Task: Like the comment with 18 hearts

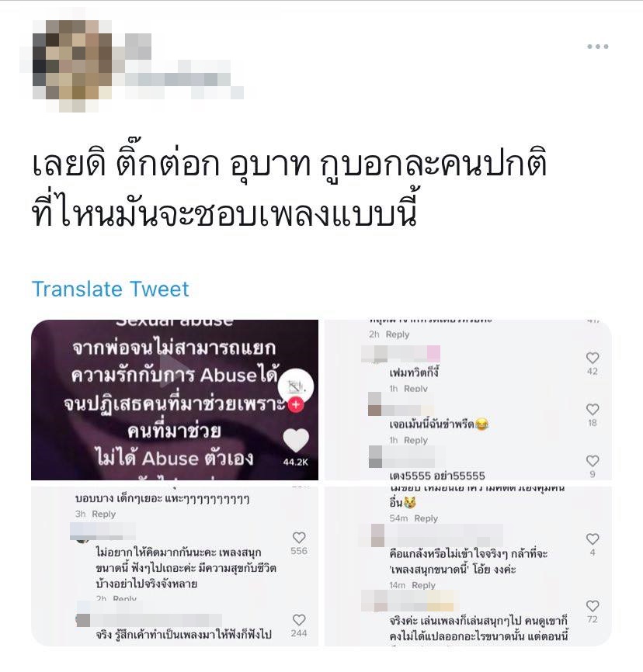Action: coord(593,409)
